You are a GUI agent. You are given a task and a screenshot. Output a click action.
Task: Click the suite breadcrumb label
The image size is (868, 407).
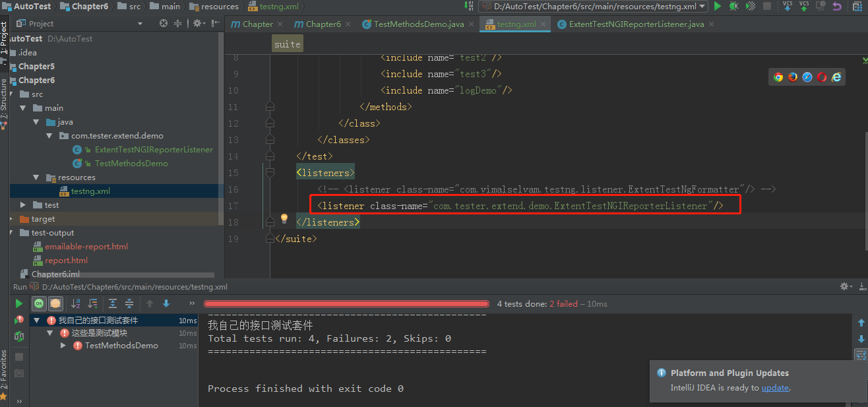coord(288,44)
